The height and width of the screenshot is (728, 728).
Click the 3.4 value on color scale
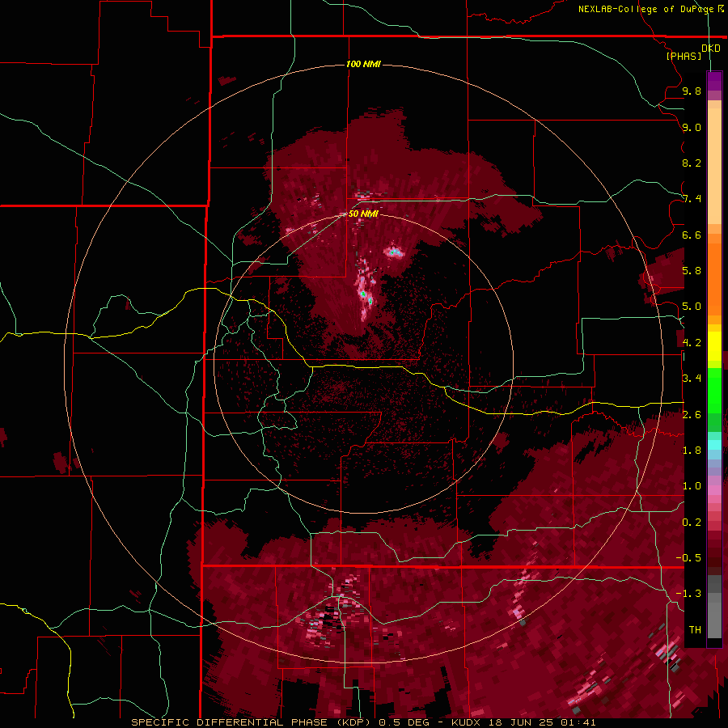click(x=692, y=379)
